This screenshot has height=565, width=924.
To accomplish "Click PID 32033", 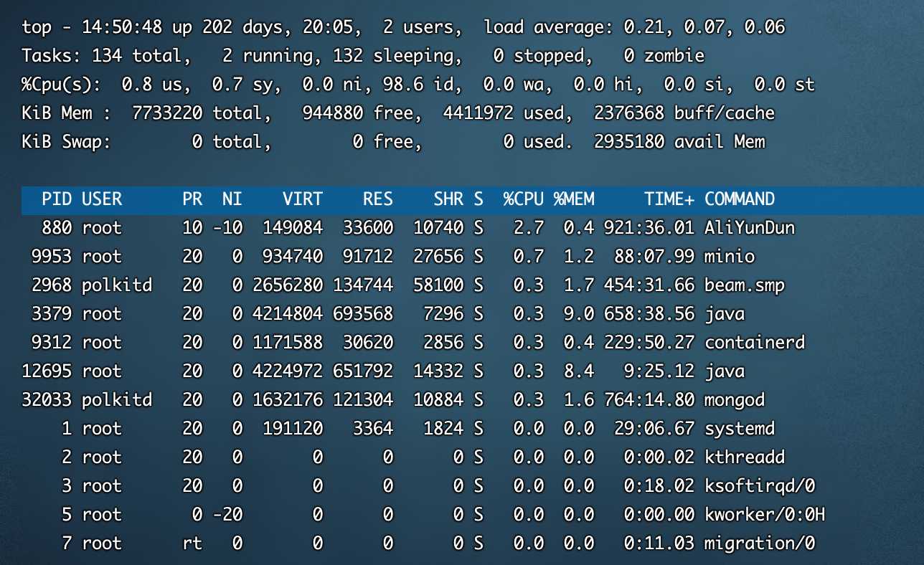I will pos(47,400).
